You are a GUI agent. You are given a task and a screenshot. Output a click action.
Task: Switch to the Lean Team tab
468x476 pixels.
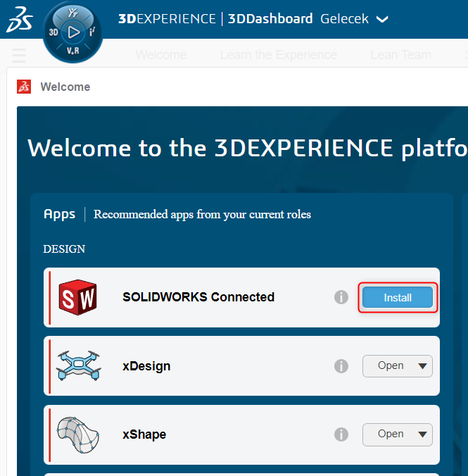pos(400,55)
